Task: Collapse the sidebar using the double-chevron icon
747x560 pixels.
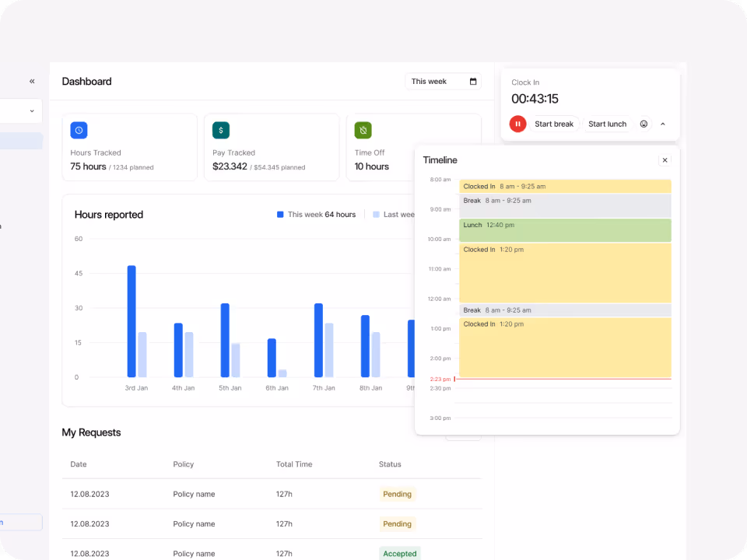Action: pos(32,81)
